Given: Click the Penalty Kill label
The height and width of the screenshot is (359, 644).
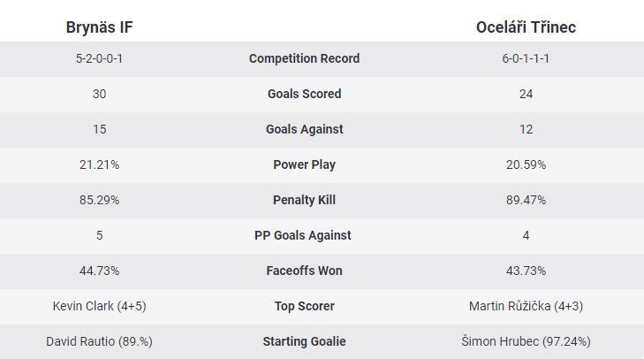Looking at the screenshot, I should (x=304, y=200).
